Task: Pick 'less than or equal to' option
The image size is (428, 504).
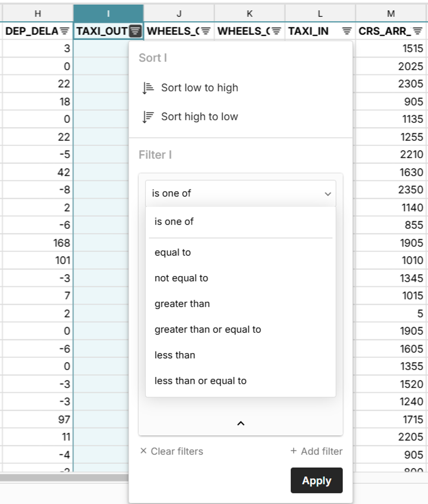Action: click(200, 381)
